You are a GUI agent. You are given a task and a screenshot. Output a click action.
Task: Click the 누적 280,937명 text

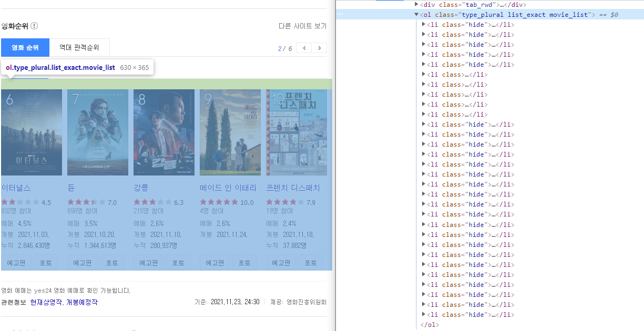point(155,245)
